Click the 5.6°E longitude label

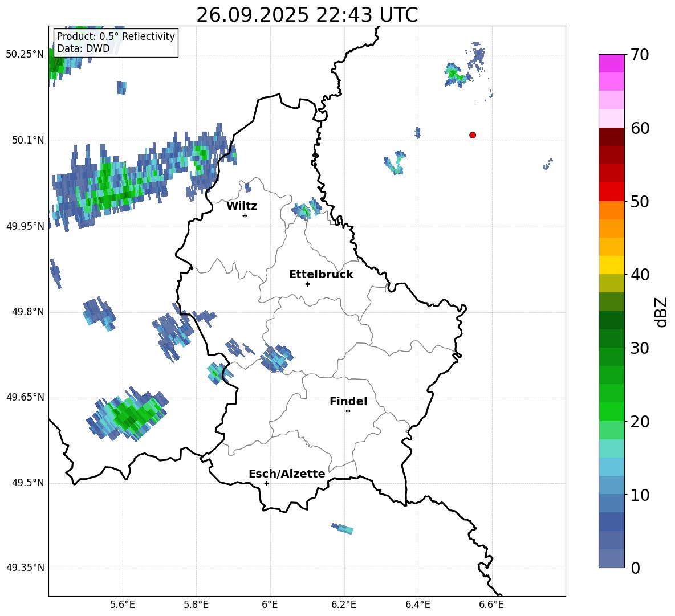coord(123,605)
